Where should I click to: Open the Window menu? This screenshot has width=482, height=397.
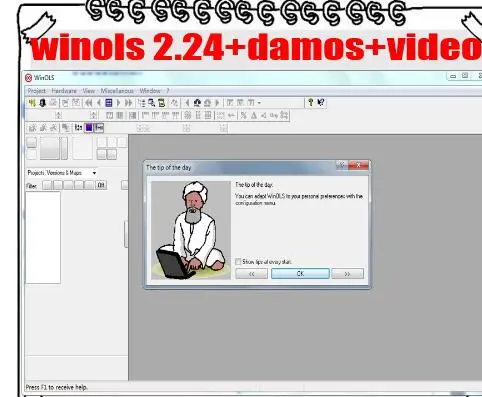pyautogui.click(x=150, y=91)
